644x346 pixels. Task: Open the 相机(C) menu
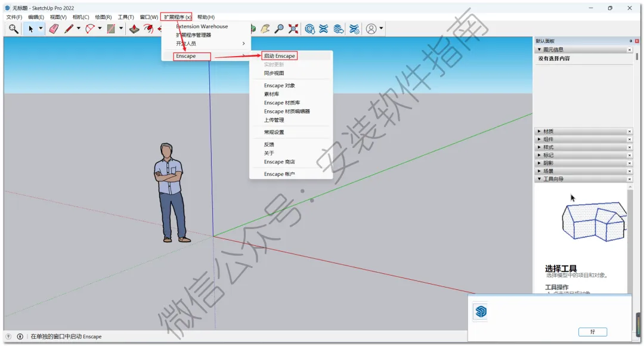[x=80, y=17]
